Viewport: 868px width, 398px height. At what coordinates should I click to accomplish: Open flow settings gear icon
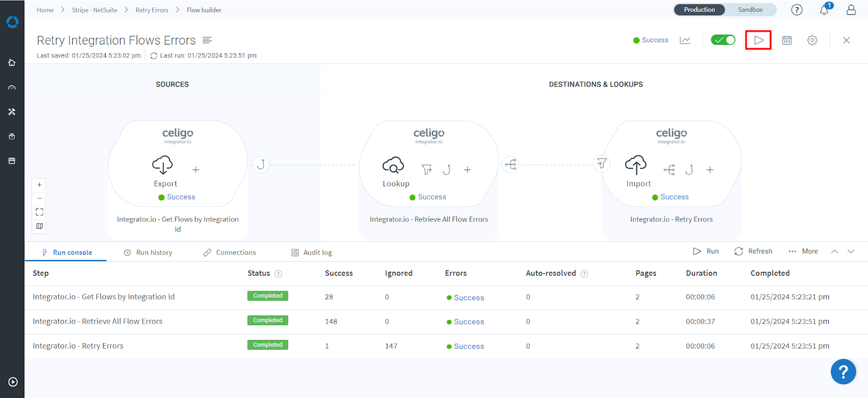812,40
